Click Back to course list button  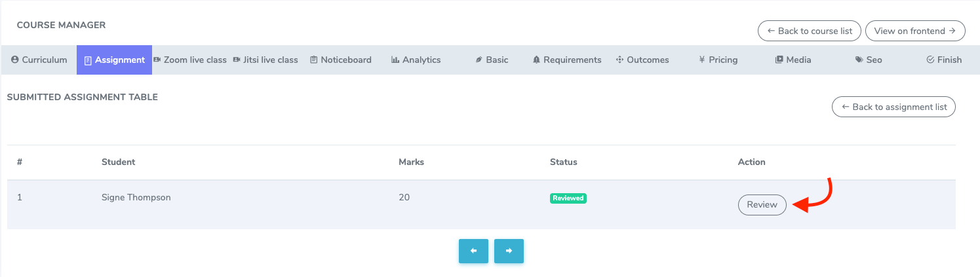point(810,31)
